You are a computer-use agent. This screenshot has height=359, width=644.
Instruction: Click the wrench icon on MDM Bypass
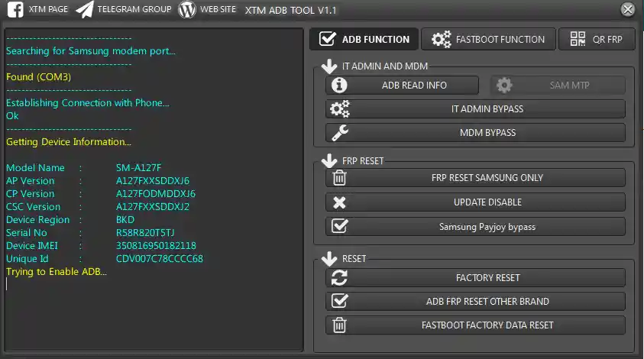tap(340, 133)
